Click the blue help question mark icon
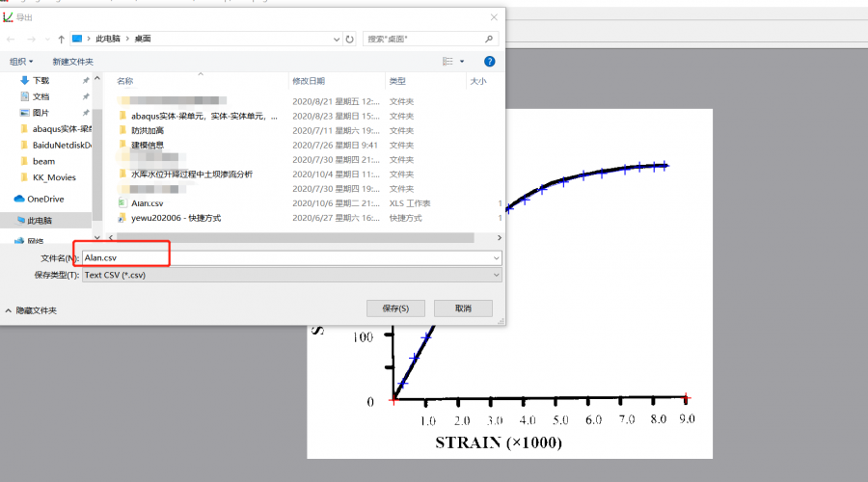 pos(489,61)
